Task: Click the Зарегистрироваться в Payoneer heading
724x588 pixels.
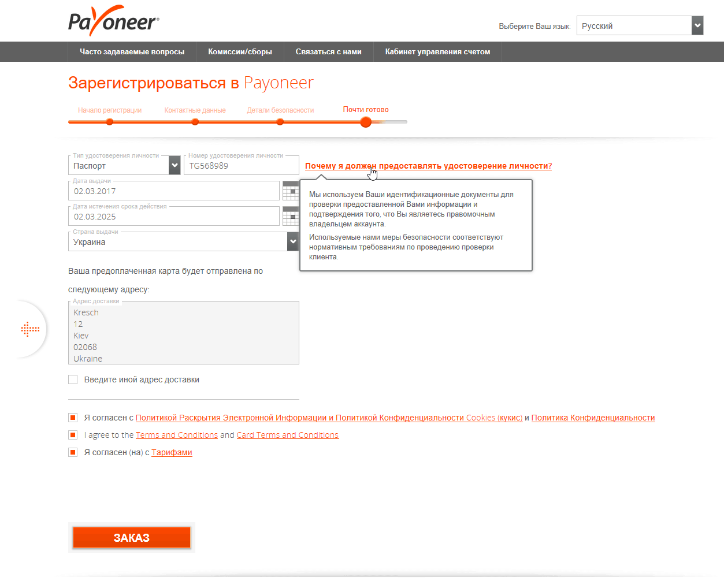Action: tap(191, 83)
